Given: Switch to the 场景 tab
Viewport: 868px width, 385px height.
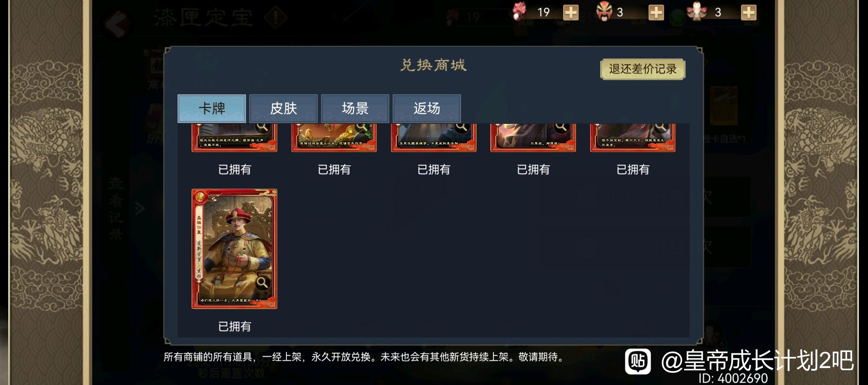Looking at the screenshot, I should tap(355, 108).
